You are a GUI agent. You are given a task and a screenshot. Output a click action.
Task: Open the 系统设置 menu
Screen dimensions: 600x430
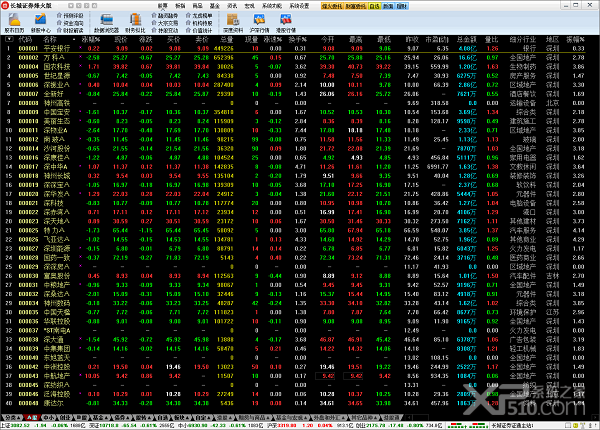299,6
